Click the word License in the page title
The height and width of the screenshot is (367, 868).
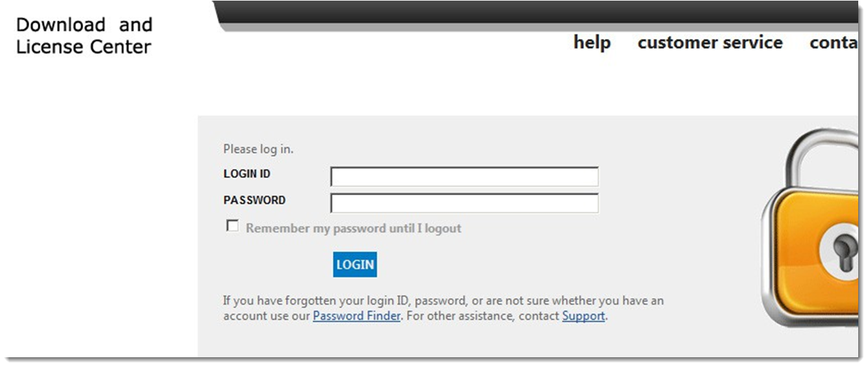click(x=47, y=47)
